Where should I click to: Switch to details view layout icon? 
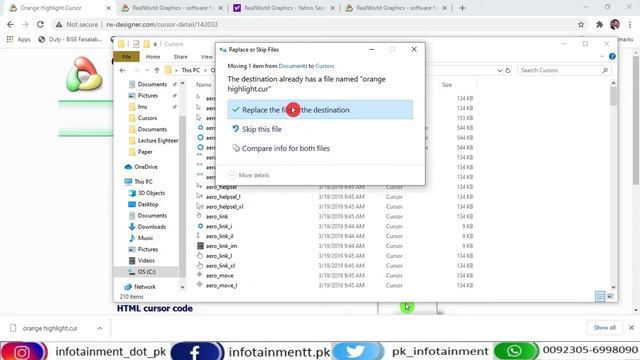pyautogui.click(x=600, y=296)
